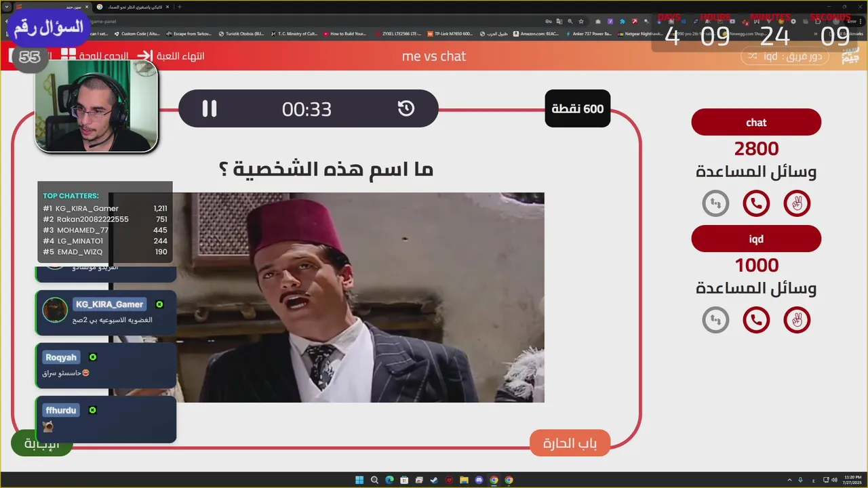
Task: Click the exit arrow icon next to انتهاء اللعبة
Action: (144, 56)
